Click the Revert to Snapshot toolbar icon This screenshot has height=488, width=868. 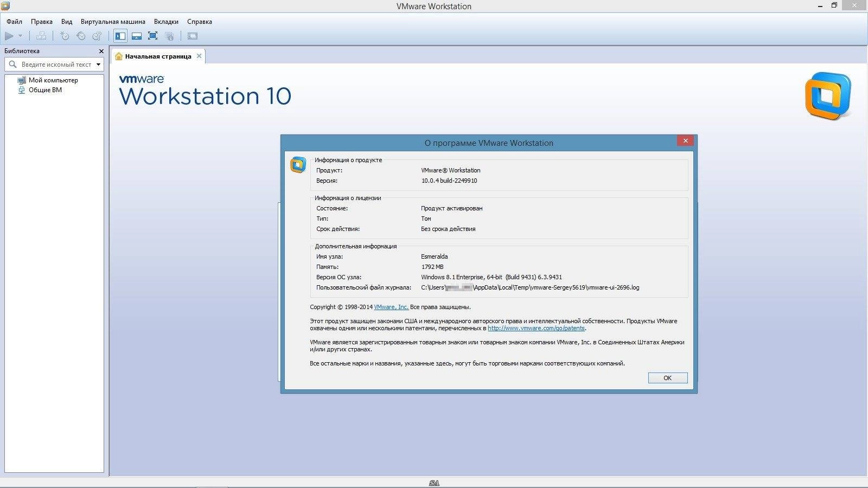81,36
